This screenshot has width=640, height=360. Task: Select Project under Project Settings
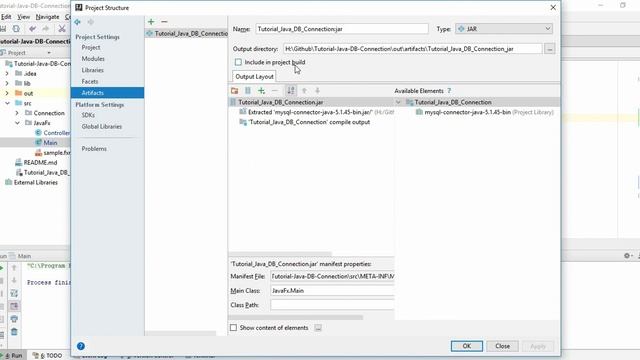tap(91, 47)
